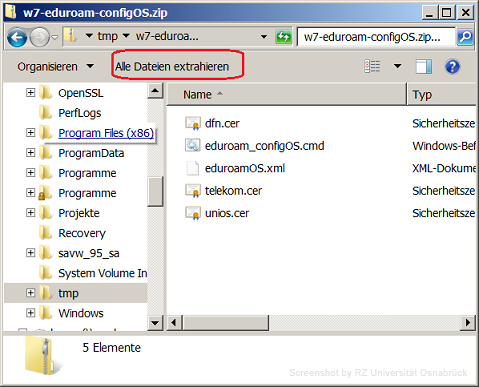Click tmp in the address bar path
Viewport: 479px width, 387px height.
pyautogui.click(x=108, y=36)
